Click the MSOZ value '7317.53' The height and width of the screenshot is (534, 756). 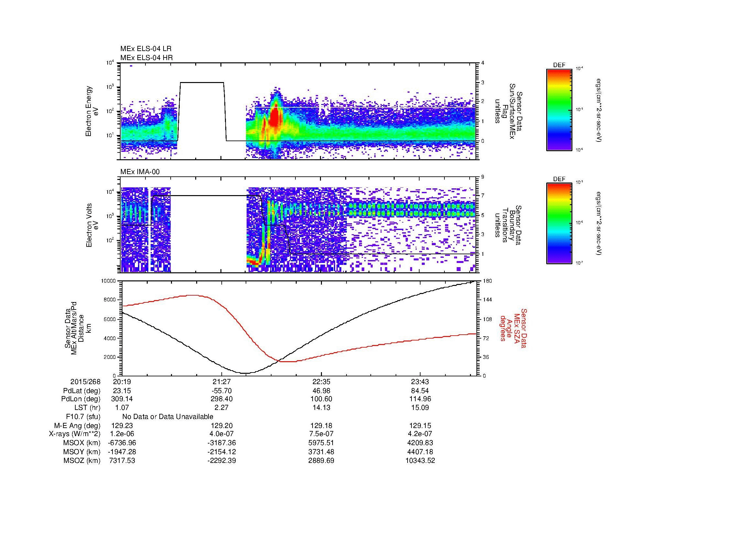click(x=122, y=460)
